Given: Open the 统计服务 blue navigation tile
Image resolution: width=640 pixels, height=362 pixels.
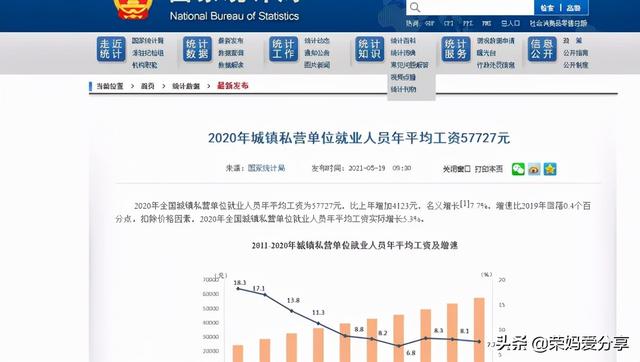Looking at the screenshot, I should (456, 49).
